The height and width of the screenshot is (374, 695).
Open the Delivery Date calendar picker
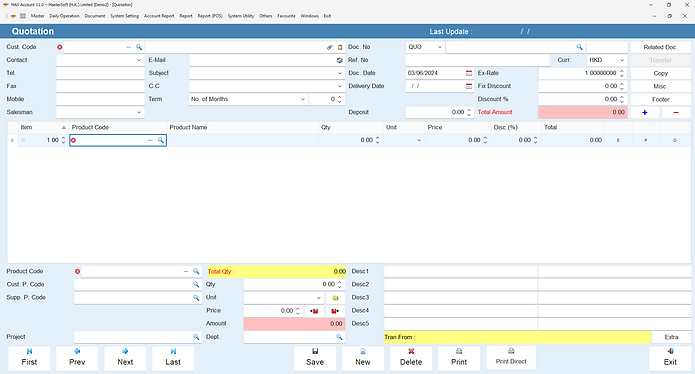point(469,86)
